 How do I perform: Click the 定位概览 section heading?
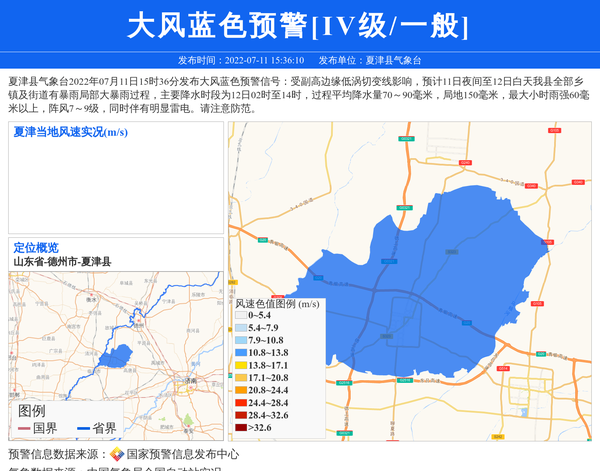click(x=36, y=248)
